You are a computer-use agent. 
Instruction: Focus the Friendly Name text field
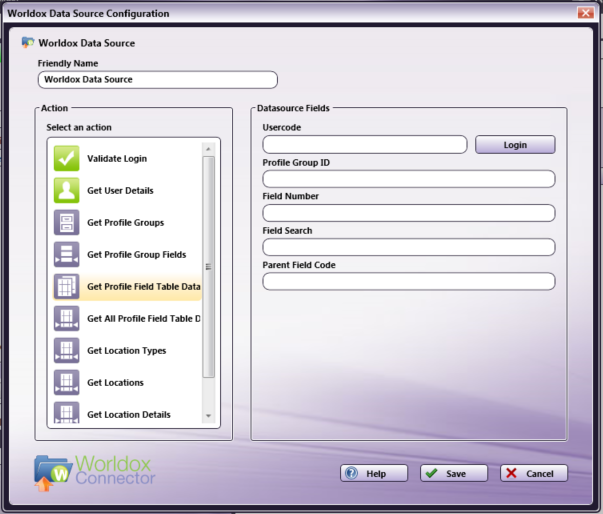(158, 80)
